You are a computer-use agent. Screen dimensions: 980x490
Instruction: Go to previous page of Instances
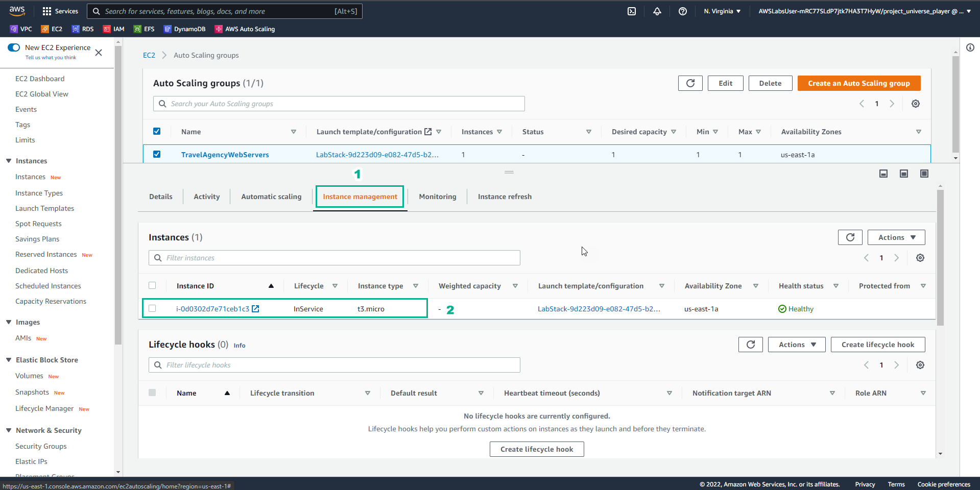point(866,258)
